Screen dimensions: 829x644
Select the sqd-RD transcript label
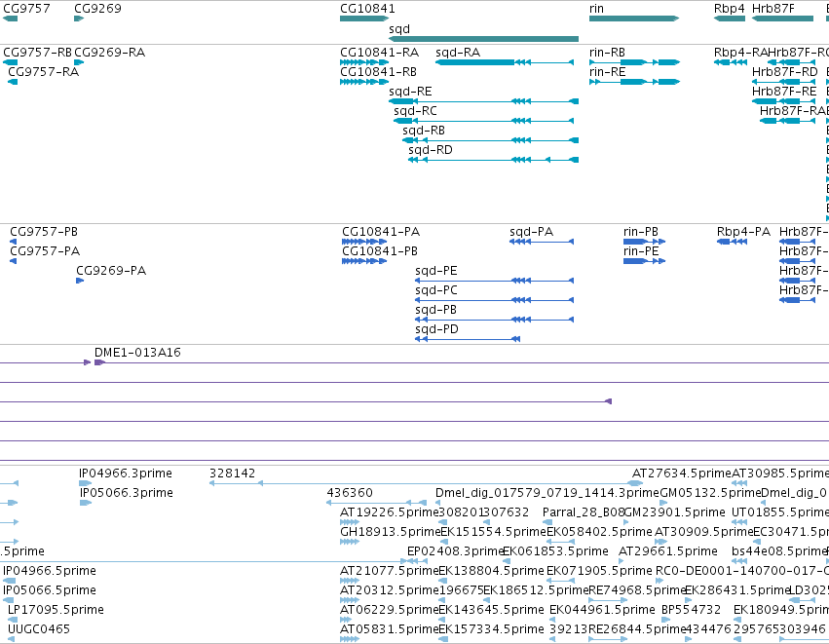[431, 150]
